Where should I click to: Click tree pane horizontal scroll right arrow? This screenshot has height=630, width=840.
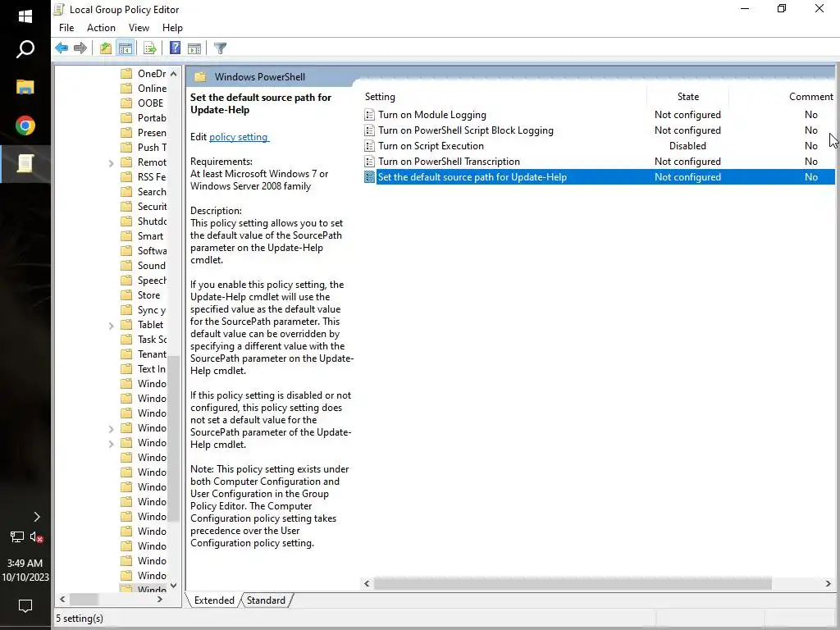(x=160, y=600)
